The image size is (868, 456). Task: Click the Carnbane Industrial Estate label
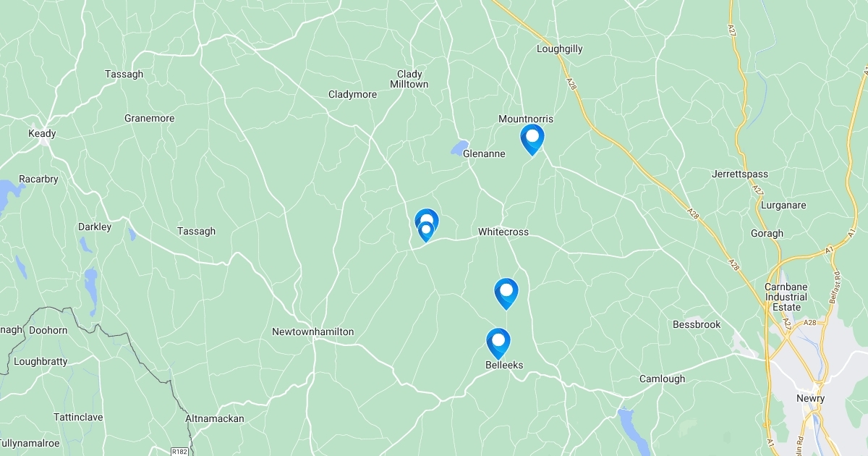click(786, 297)
